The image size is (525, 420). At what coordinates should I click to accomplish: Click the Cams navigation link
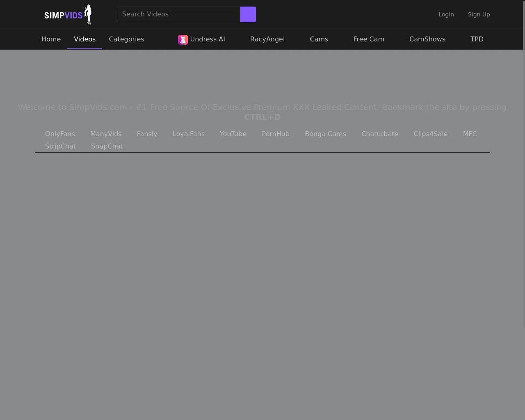click(x=319, y=39)
